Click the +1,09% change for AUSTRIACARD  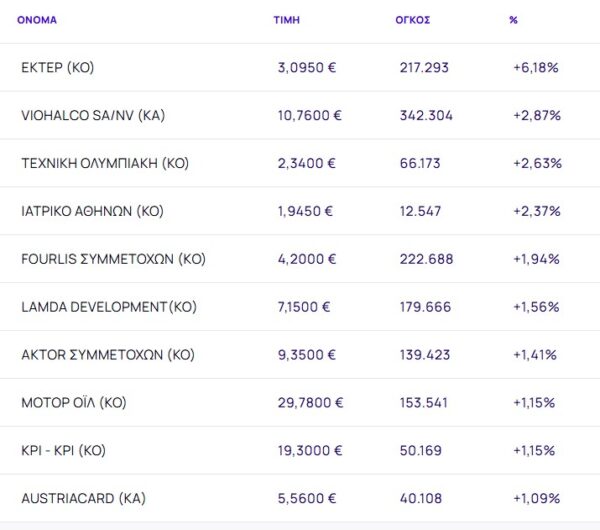(535, 498)
